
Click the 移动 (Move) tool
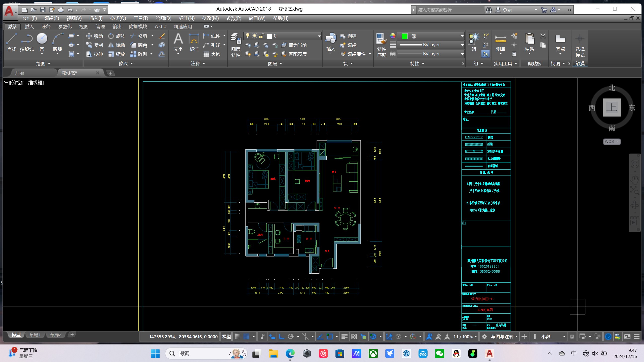pos(94,36)
